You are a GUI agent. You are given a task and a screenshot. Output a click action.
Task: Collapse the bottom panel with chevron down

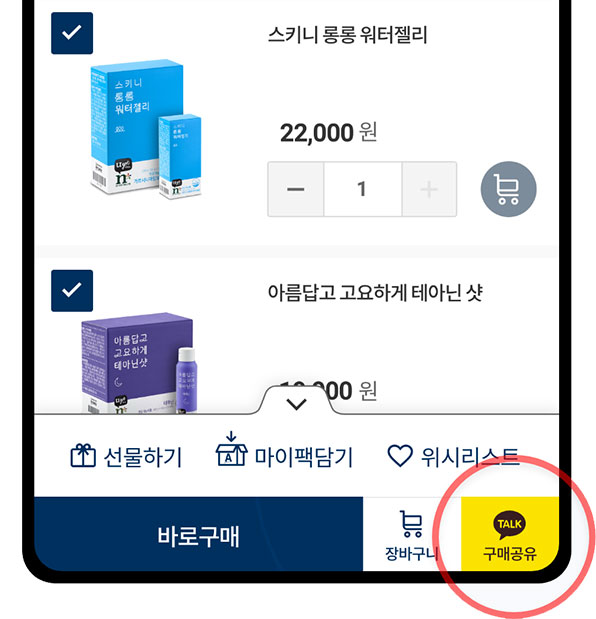[x=296, y=403]
